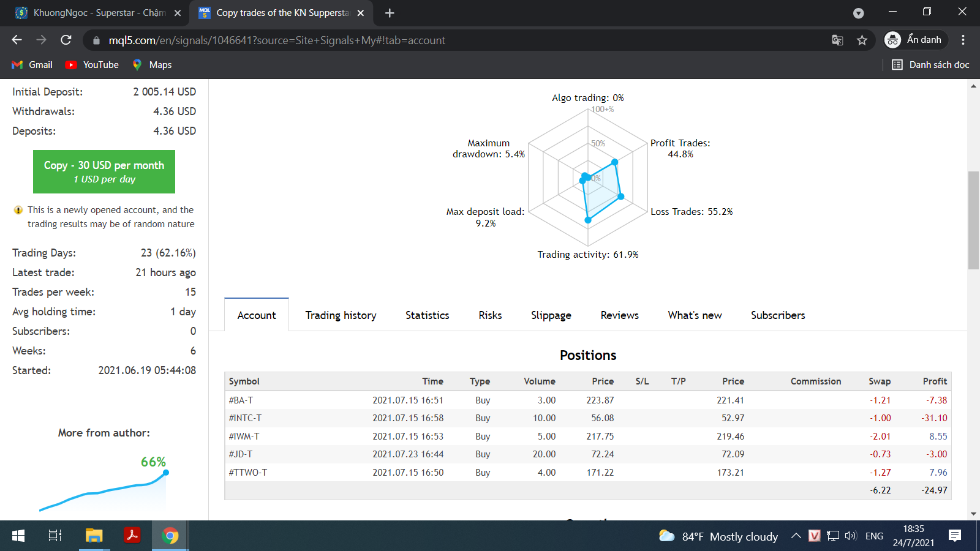The height and width of the screenshot is (551, 980).
Task: Open Adobe Acrobat from the taskbar
Action: (132, 536)
